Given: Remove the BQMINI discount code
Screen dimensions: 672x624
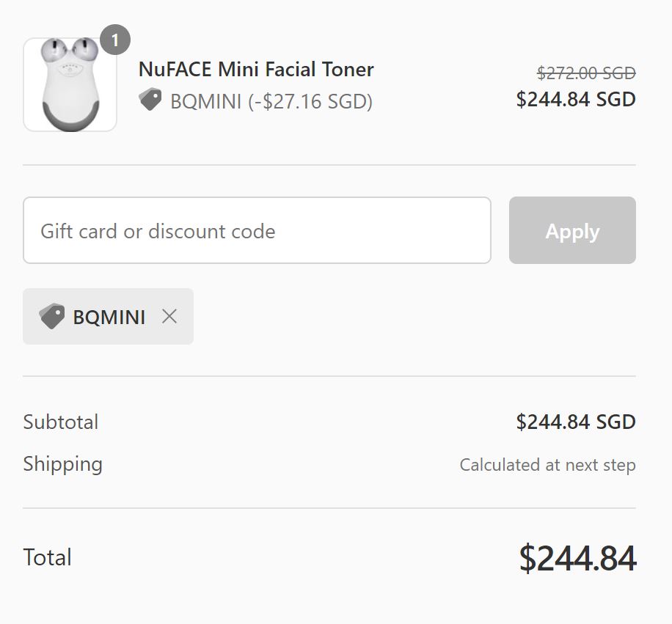Looking at the screenshot, I should point(169,316).
